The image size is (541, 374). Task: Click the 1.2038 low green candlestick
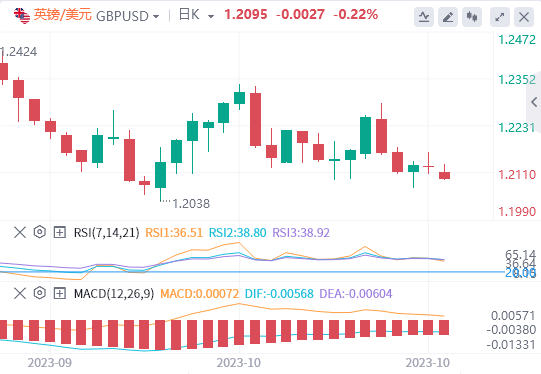(x=160, y=175)
